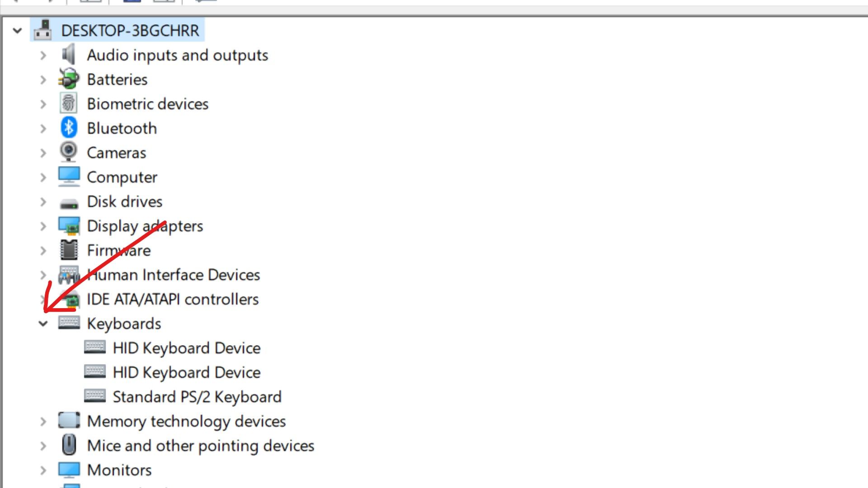Select the Cameras device icon

69,152
